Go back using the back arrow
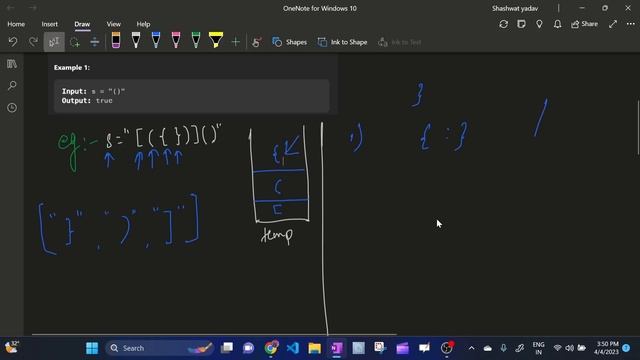This screenshot has height=360, width=640. click(x=10, y=8)
